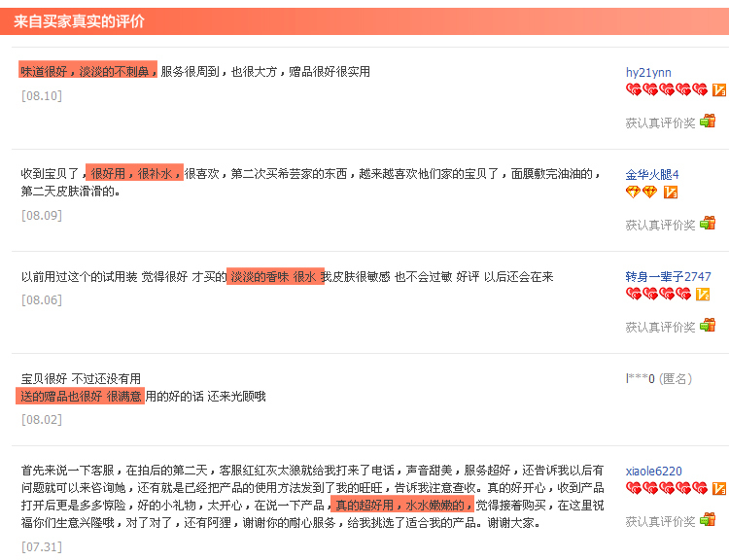The height and width of the screenshot is (560, 729).
Task: Open xiaole6220's user profile link
Action: [x=654, y=471]
